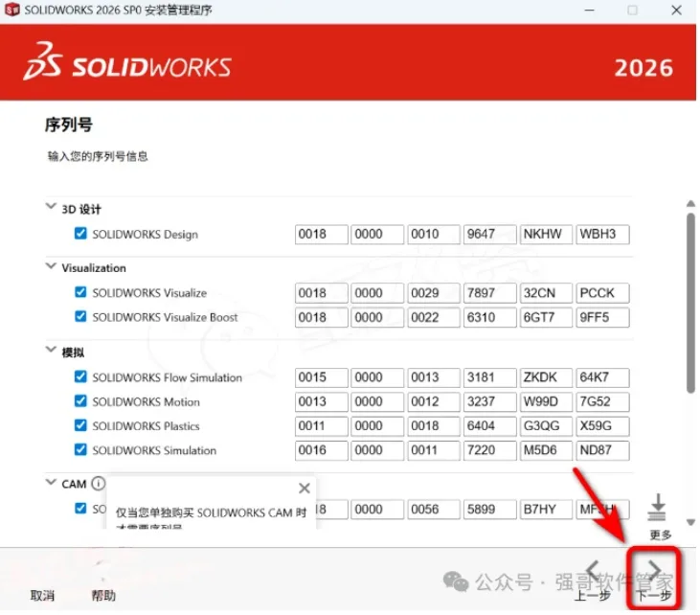Click the More download icon
The image size is (700, 615).
[x=657, y=508]
